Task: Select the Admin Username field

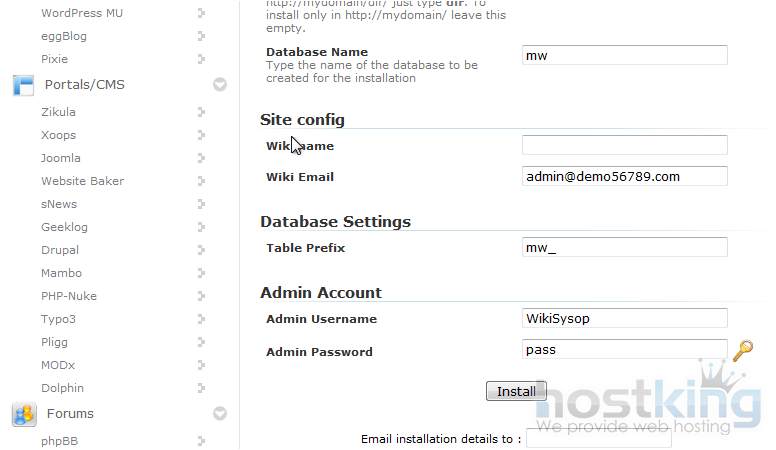Action: 624,319
